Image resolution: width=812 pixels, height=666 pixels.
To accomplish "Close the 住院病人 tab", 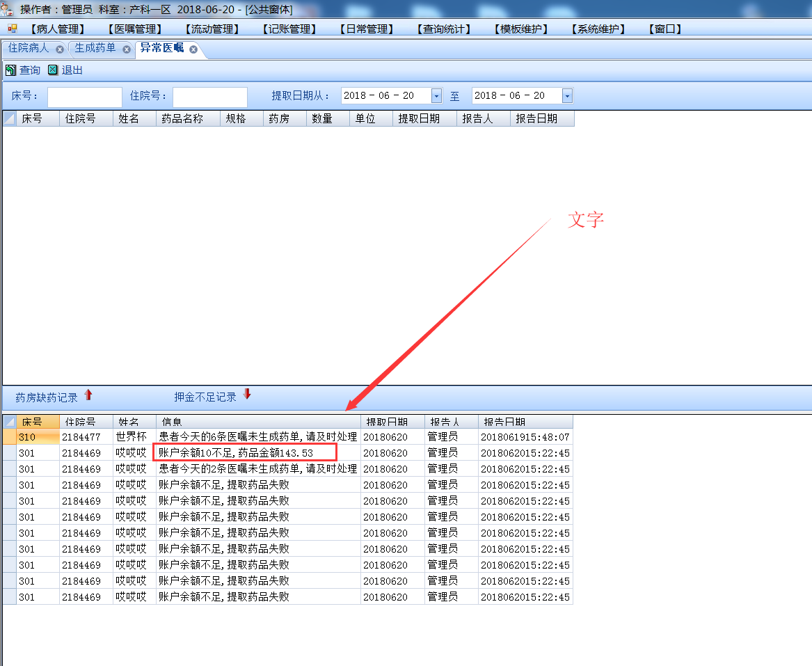I will (60, 49).
